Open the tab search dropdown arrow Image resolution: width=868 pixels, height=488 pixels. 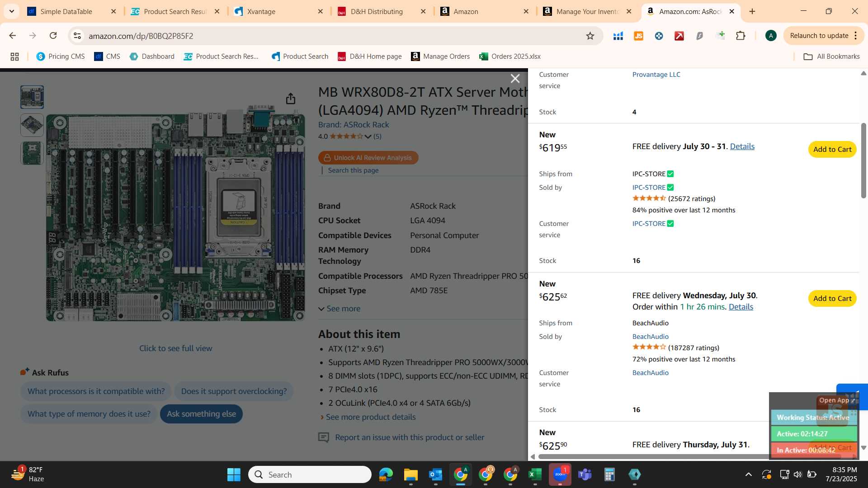point(12,11)
